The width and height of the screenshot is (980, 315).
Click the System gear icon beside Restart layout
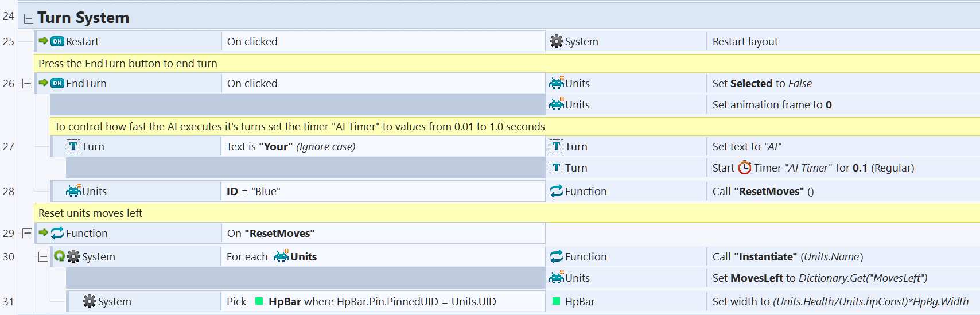click(x=556, y=41)
